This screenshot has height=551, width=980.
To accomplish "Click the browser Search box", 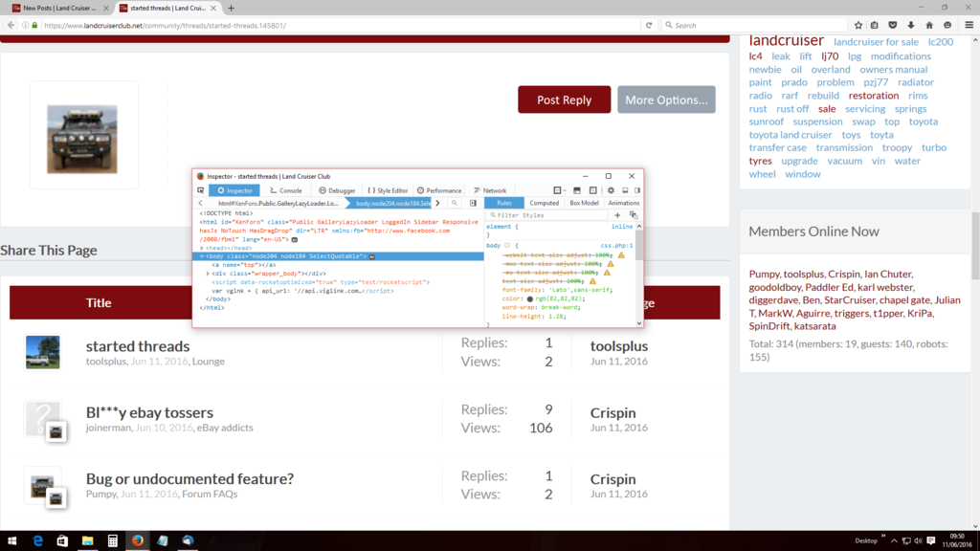I will pyautogui.click(x=754, y=25).
